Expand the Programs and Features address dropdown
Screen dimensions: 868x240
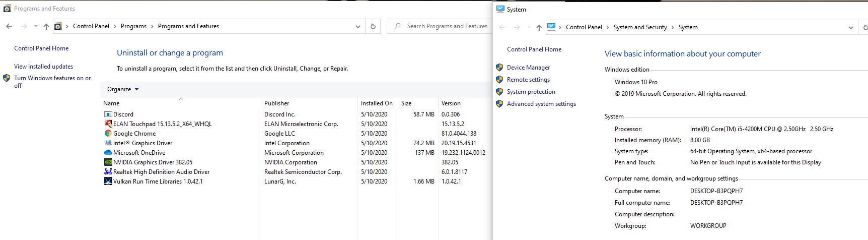(x=358, y=26)
